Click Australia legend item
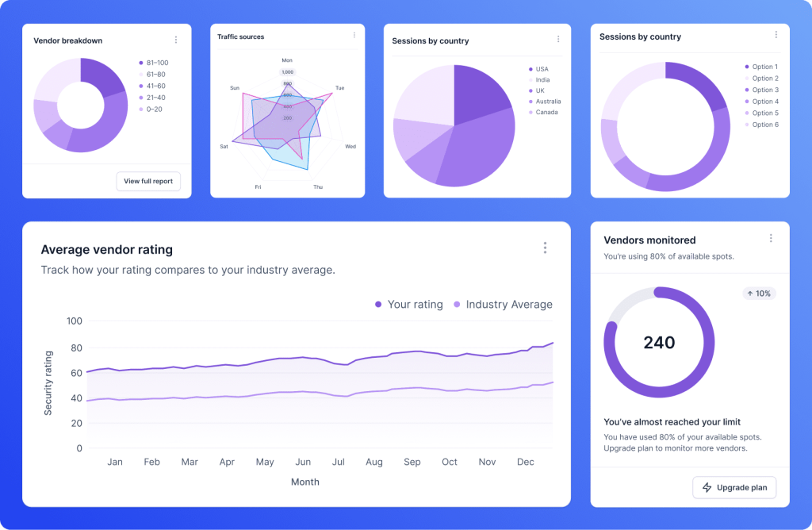 coord(547,102)
